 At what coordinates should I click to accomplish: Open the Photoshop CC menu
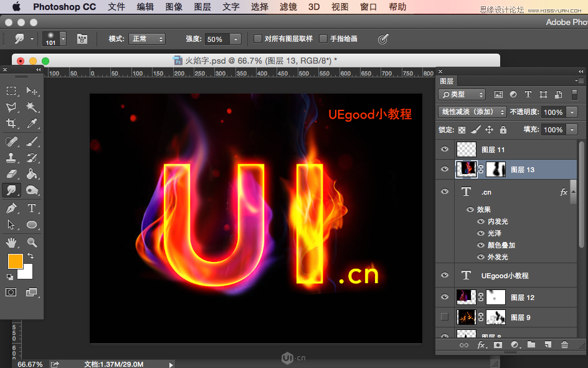point(65,7)
